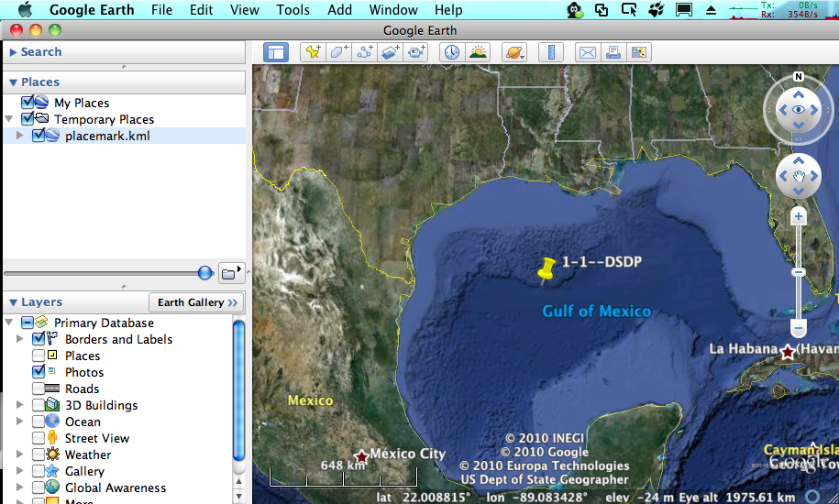
Task: Record a tour with camera icon
Action: click(416, 52)
